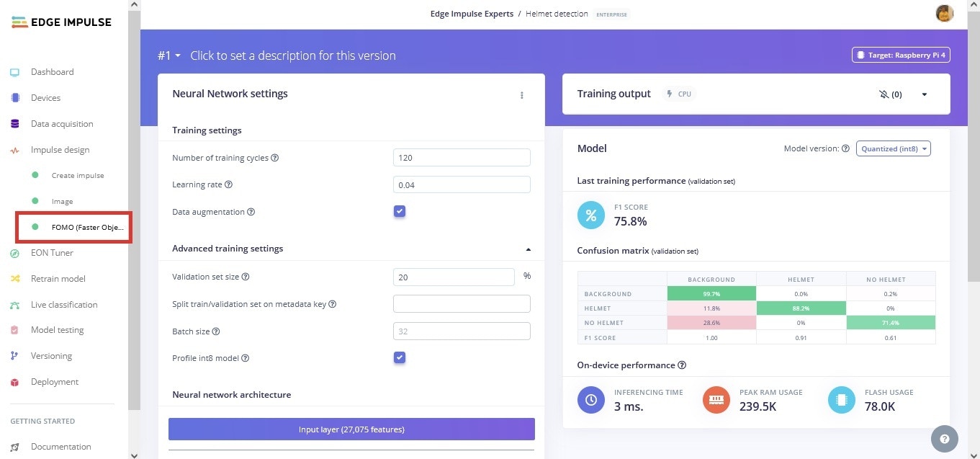This screenshot has width=980, height=459.
Task: Click the Live classification icon
Action: tap(14, 305)
